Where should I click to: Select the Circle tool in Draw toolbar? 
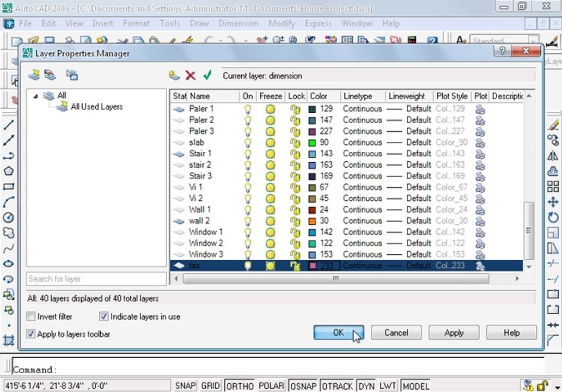(x=9, y=217)
